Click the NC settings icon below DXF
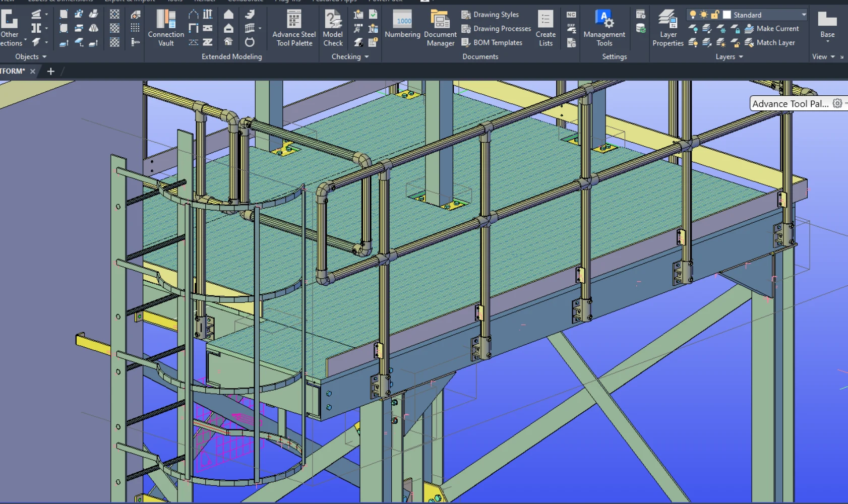This screenshot has width=848, height=504. coord(571,42)
